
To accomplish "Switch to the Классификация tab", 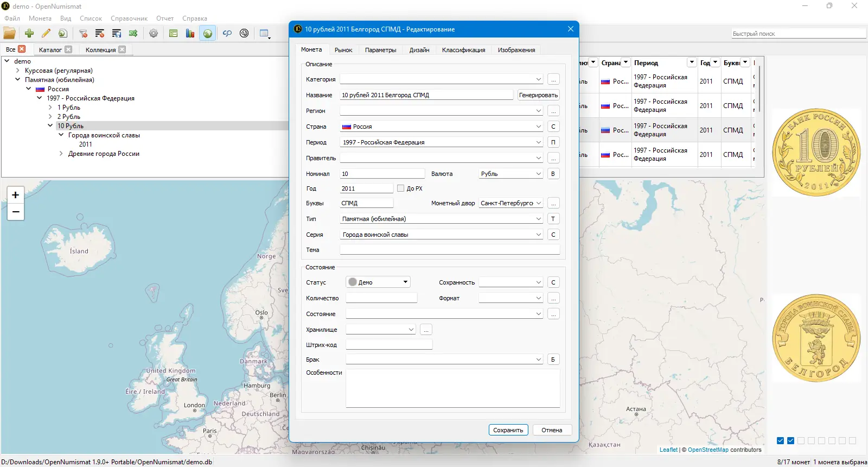I will tap(463, 50).
